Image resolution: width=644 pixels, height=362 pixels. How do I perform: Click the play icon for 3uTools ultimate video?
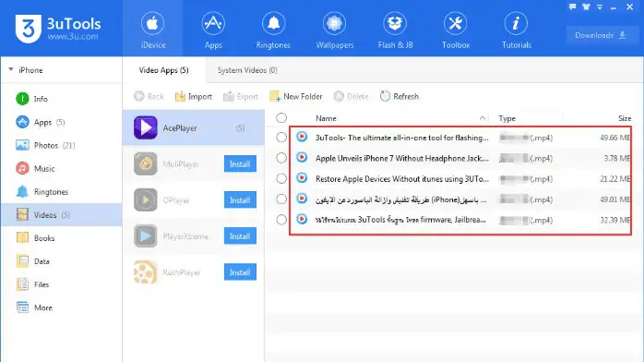click(302, 137)
